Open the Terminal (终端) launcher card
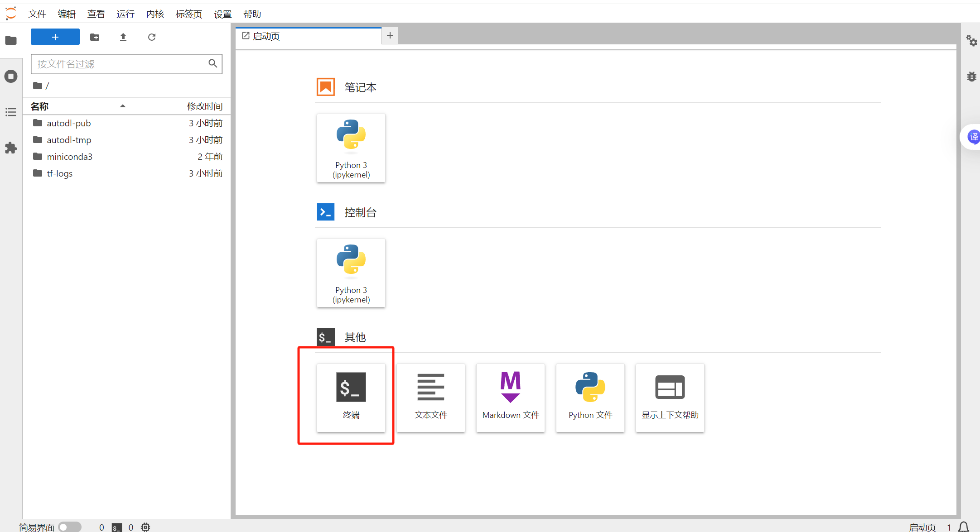The image size is (980, 532). click(351, 398)
